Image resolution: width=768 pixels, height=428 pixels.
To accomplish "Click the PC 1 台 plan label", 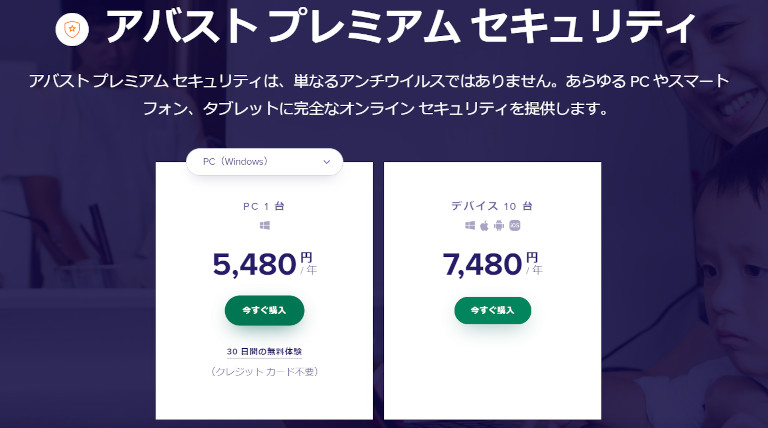I will [264, 206].
